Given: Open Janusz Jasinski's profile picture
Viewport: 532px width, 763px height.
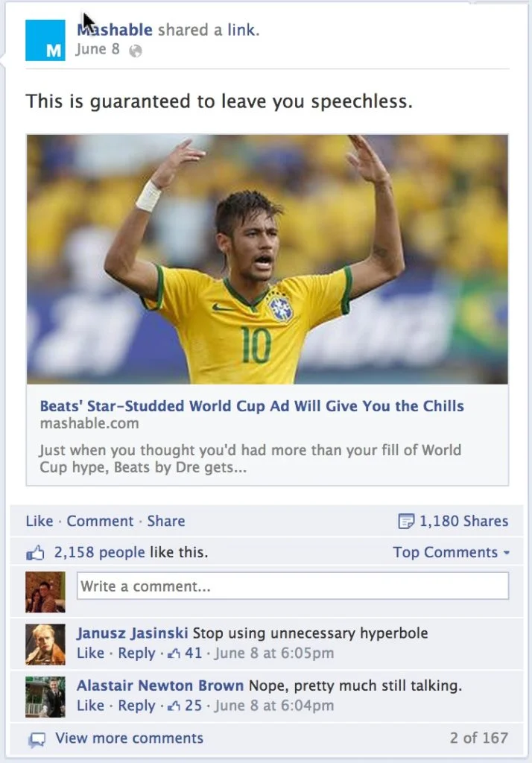Looking at the screenshot, I should [45, 645].
